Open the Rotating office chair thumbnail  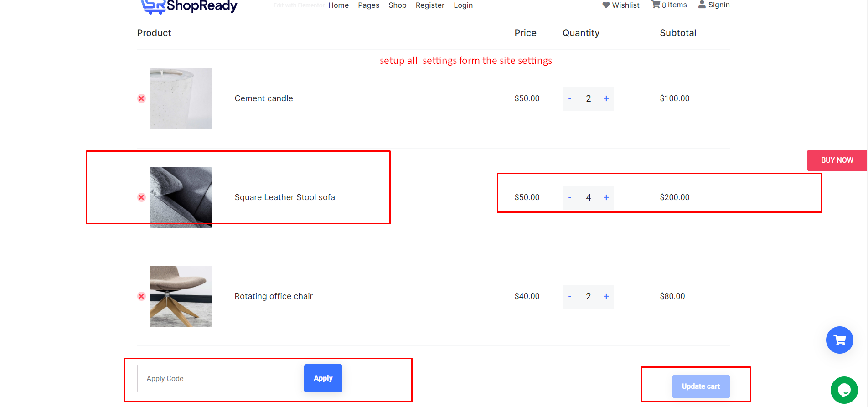[x=181, y=296]
